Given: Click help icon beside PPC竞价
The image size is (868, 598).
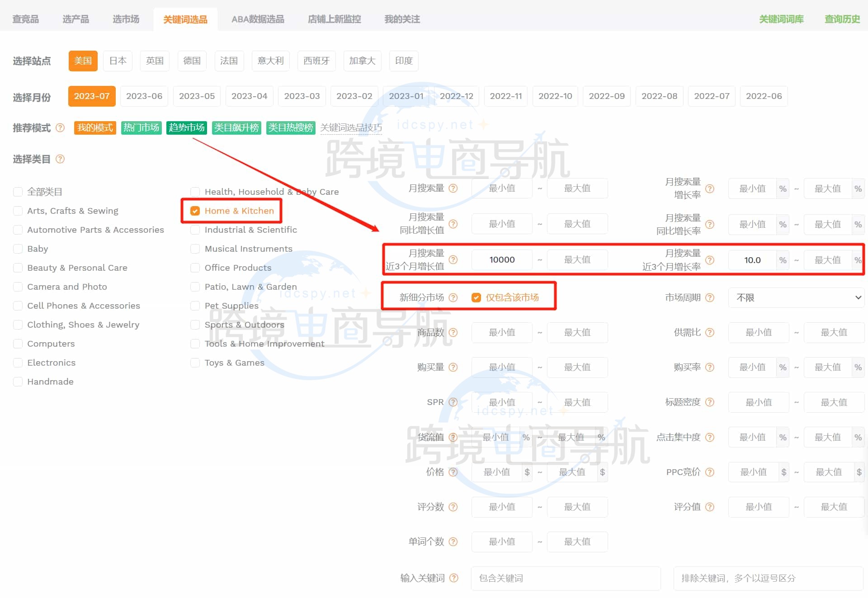Looking at the screenshot, I should click(710, 472).
